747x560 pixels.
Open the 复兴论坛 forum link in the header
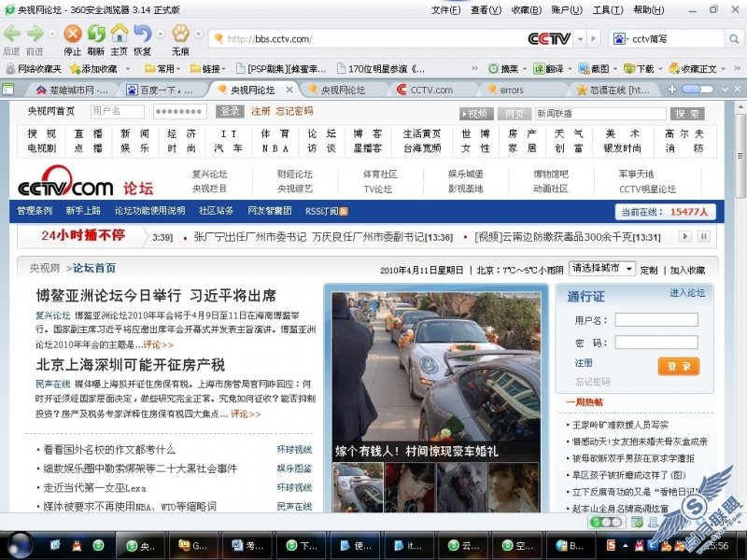point(209,175)
